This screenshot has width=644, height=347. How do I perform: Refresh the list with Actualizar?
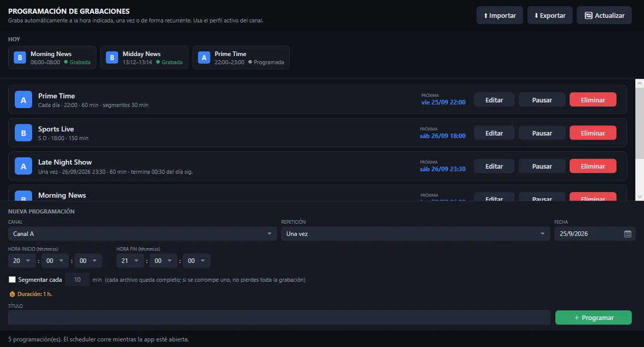[604, 15]
